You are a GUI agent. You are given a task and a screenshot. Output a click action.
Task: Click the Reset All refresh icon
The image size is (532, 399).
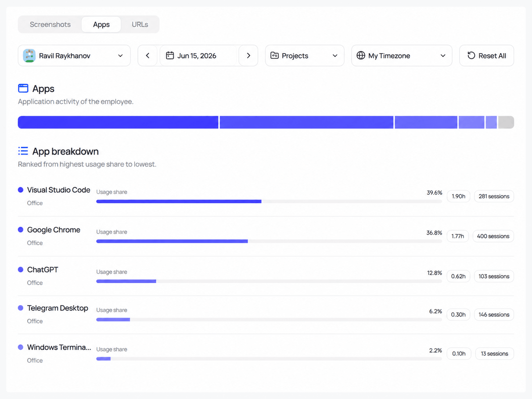471,55
